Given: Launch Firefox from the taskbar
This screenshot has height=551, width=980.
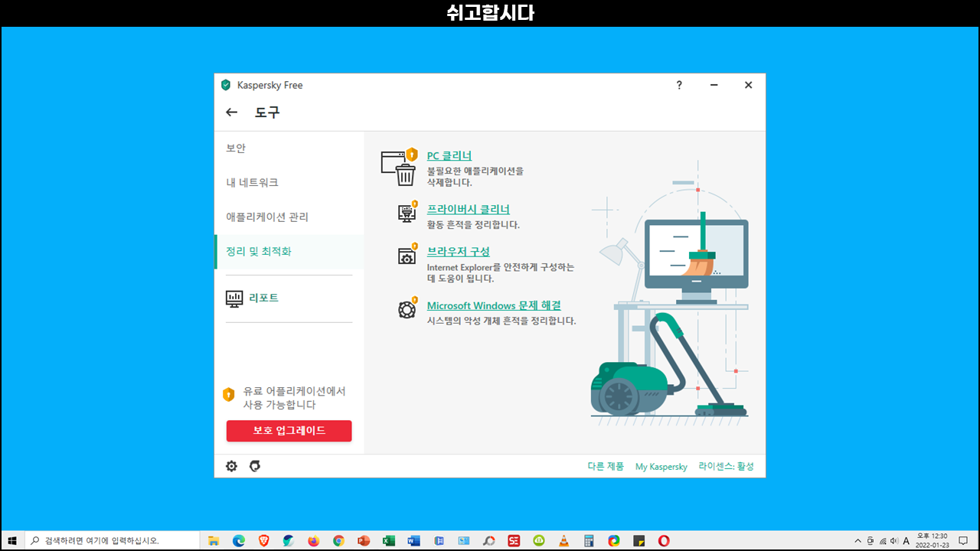Looking at the screenshot, I should click(314, 541).
